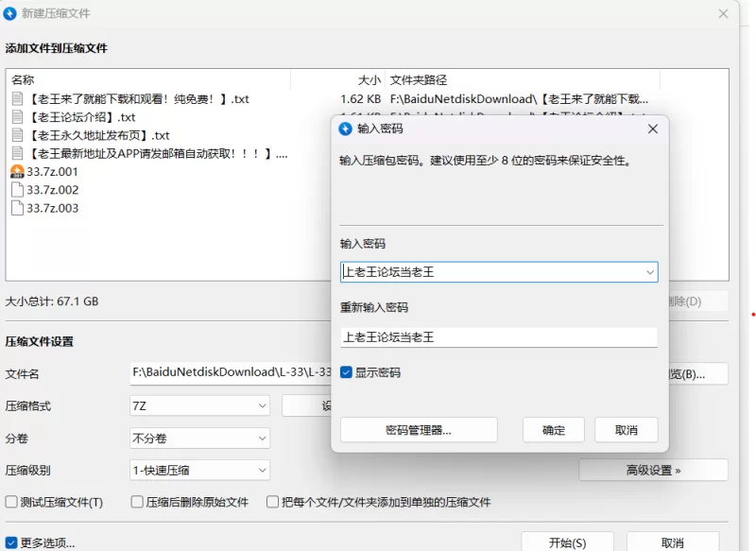
Task: Click the app logo in 输入密码 dialog title
Action: pos(344,129)
